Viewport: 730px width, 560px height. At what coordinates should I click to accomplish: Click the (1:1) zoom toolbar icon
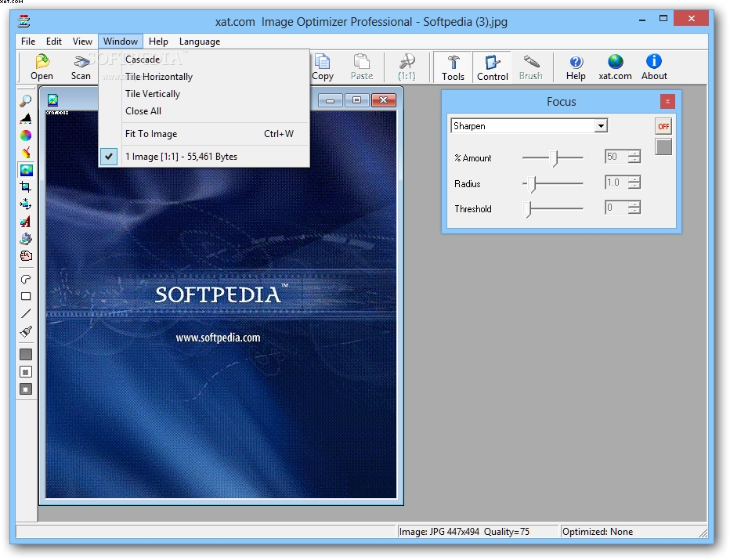click(x=407, y=67)
